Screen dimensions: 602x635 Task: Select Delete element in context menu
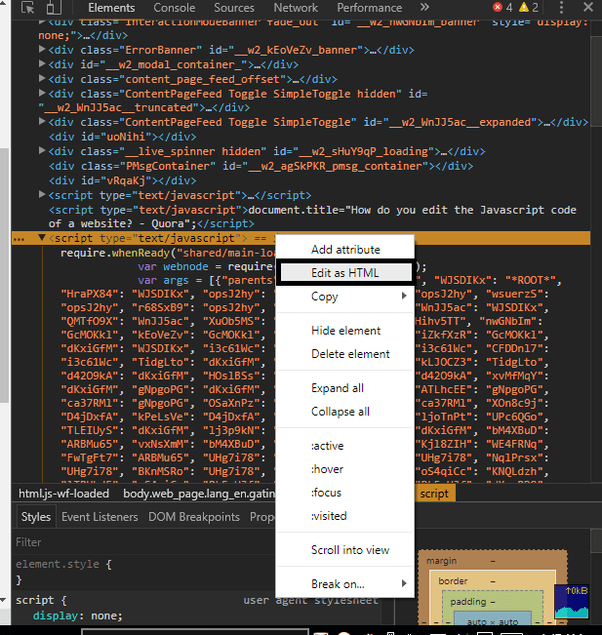345,354
